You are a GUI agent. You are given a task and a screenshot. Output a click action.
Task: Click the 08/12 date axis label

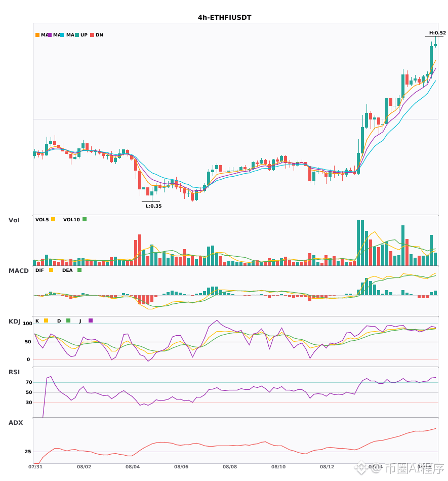(327, 467)
